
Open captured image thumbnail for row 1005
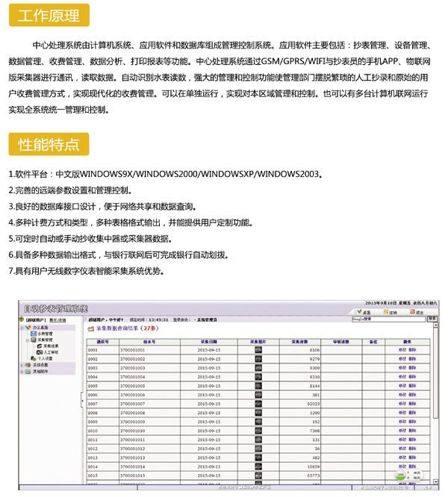coord(258,386)
